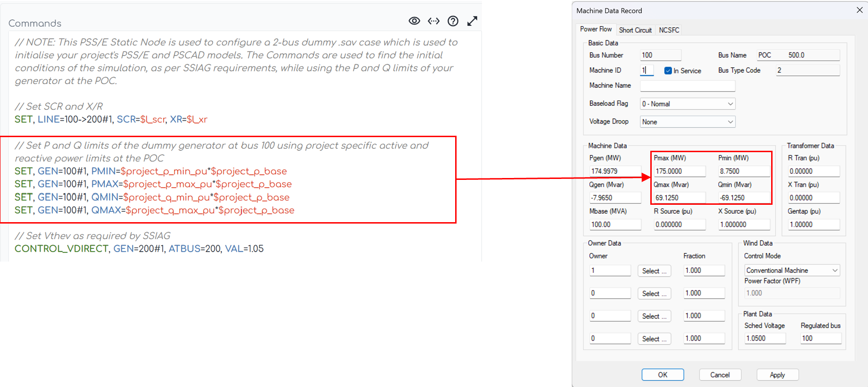Click the X Tran (pu) field

814,198
